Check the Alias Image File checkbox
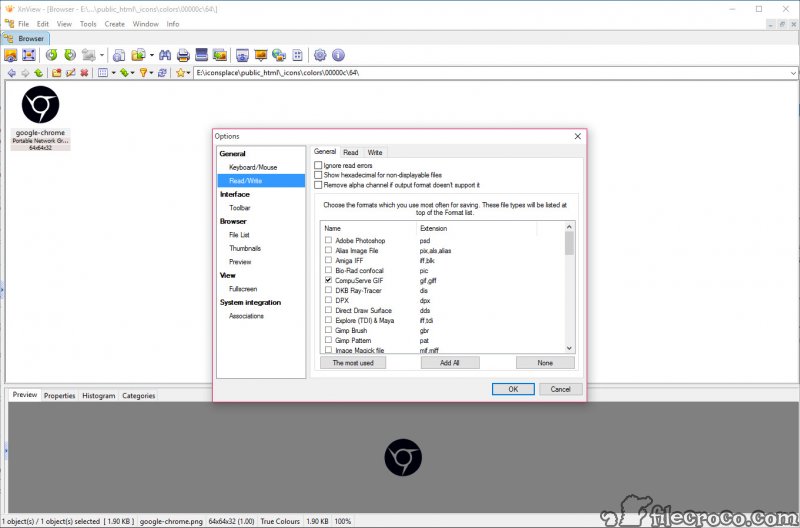800x528 pixels. [x=329, y=250]
